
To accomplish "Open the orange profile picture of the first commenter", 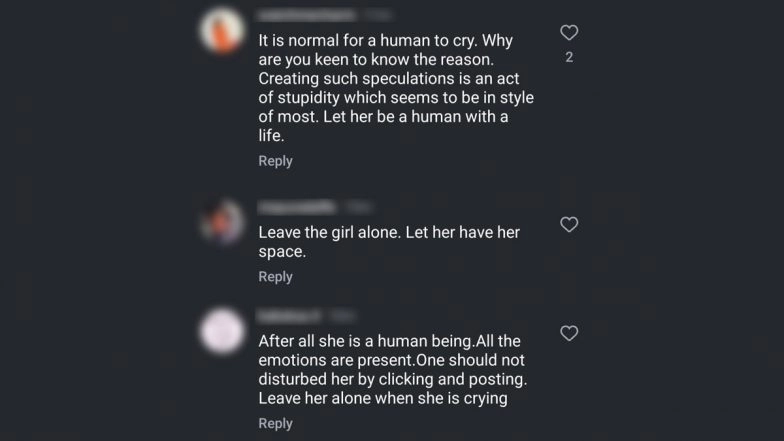I will (221, 31).
